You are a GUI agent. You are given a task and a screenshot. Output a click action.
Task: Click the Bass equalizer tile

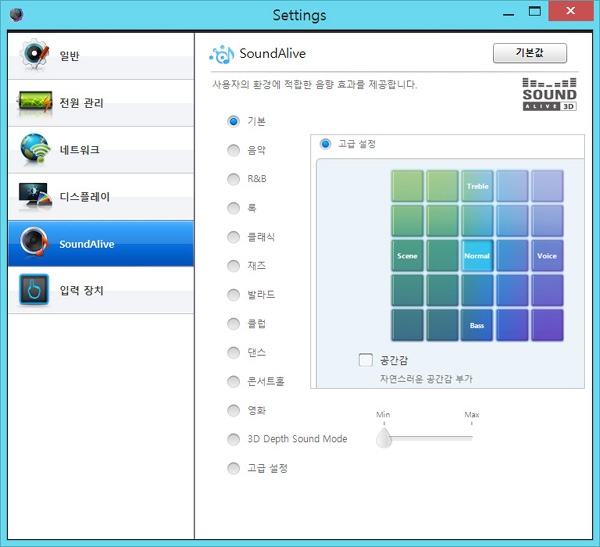(x=477, y=325)
